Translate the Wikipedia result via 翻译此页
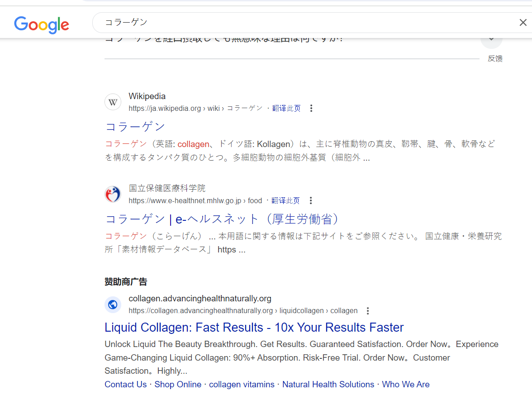Screen dimensions: 532x395 286,108
